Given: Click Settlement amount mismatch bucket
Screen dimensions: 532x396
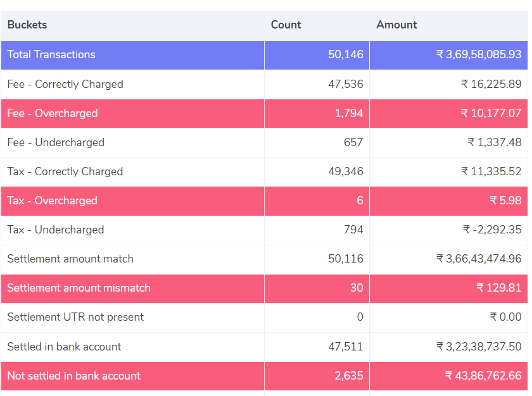Looking at the screenshot, I should point(79,288).
